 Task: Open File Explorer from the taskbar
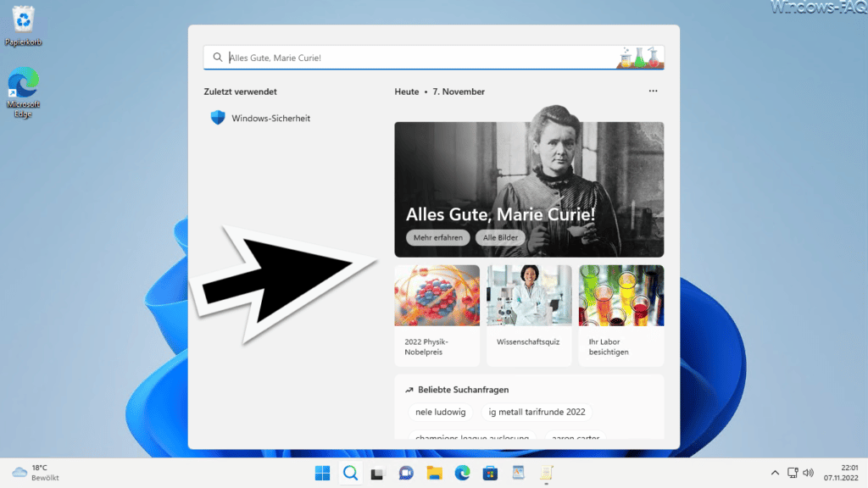pyautogui.click(x=434, y=473)
